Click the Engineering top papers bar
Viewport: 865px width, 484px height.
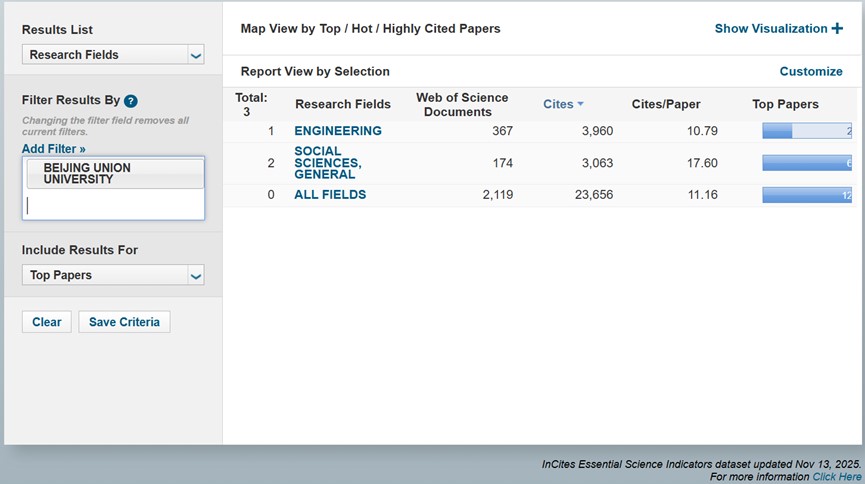point(806,131)
